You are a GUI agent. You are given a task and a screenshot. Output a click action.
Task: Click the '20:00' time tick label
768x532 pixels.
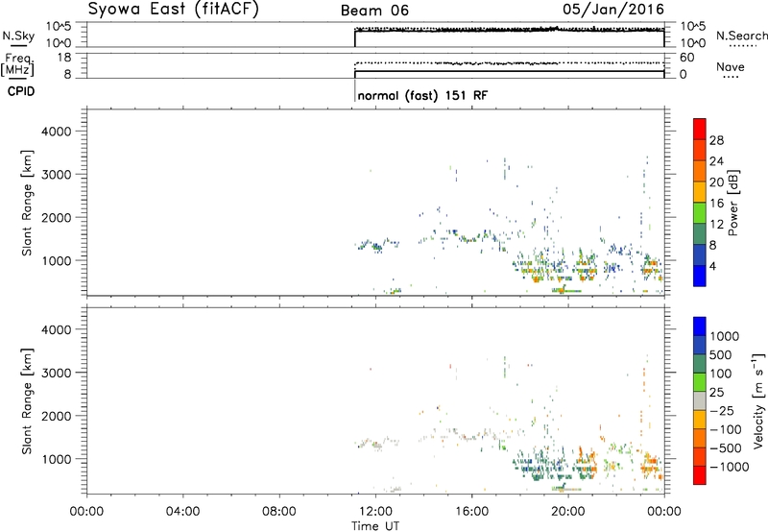click(568, 512)
